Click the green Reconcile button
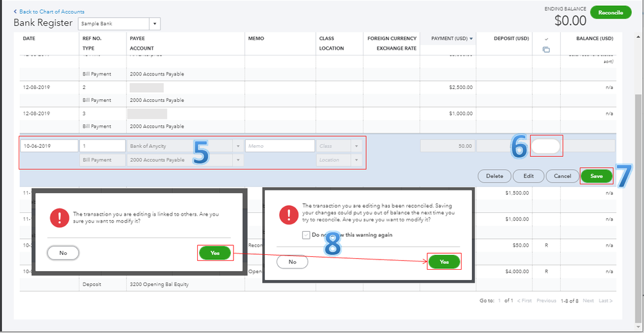 tap(610, 13)
